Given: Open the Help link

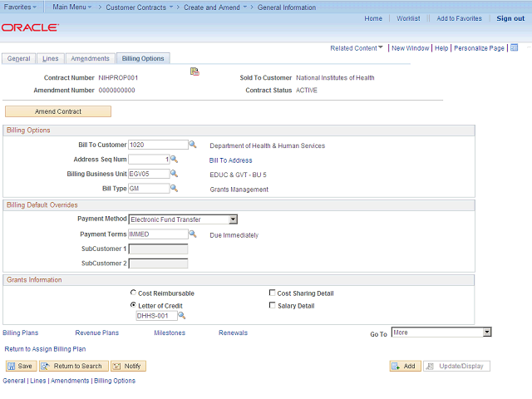Looking at the screenshot, I should tap(441, 48).
